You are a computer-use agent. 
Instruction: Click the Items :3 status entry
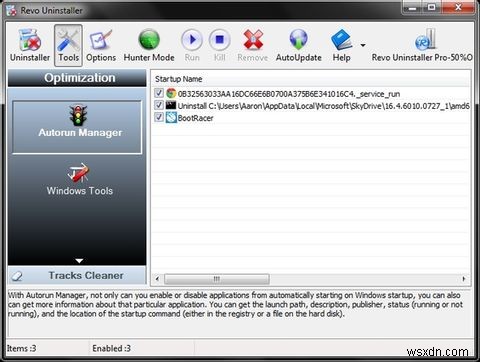21,348
